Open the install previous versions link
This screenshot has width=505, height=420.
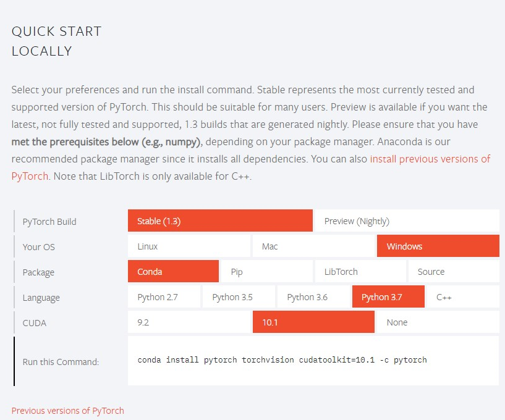(x=430, y=159)
